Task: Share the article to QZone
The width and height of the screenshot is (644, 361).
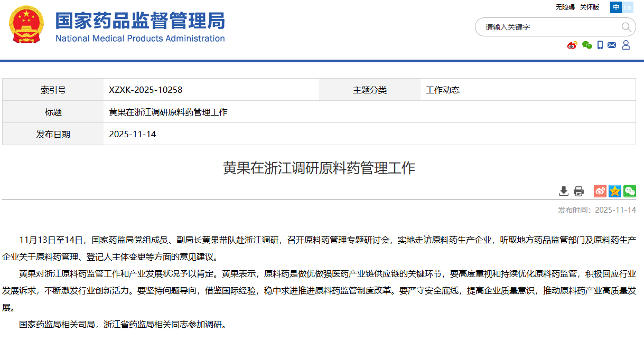Action: point(614,191)
